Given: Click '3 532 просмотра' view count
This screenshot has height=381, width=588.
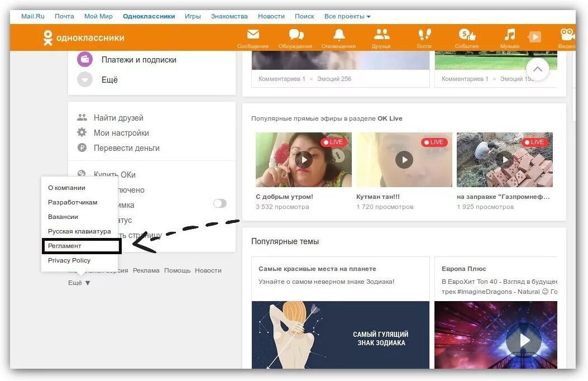Looking at the screenshot, I should [x=283, y=207].
